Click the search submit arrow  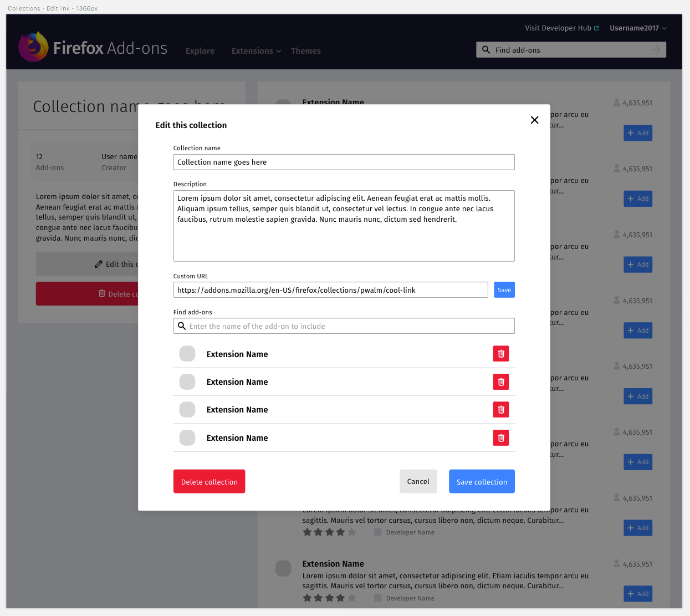point(656,49)
